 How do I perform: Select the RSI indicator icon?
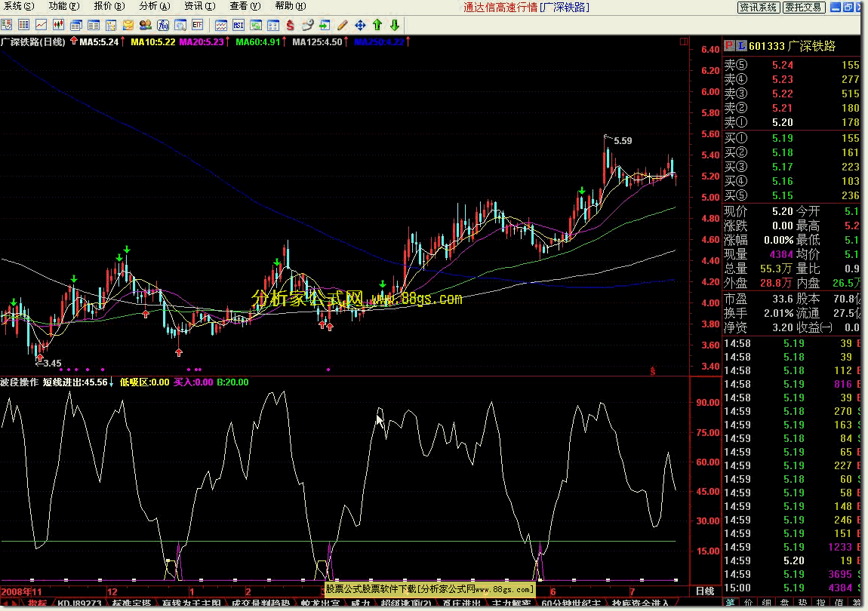tap(238, 25)
